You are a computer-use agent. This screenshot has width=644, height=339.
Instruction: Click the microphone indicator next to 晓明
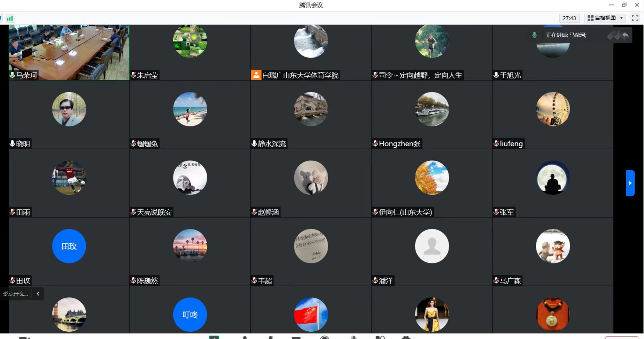click(x=12, y=143)
